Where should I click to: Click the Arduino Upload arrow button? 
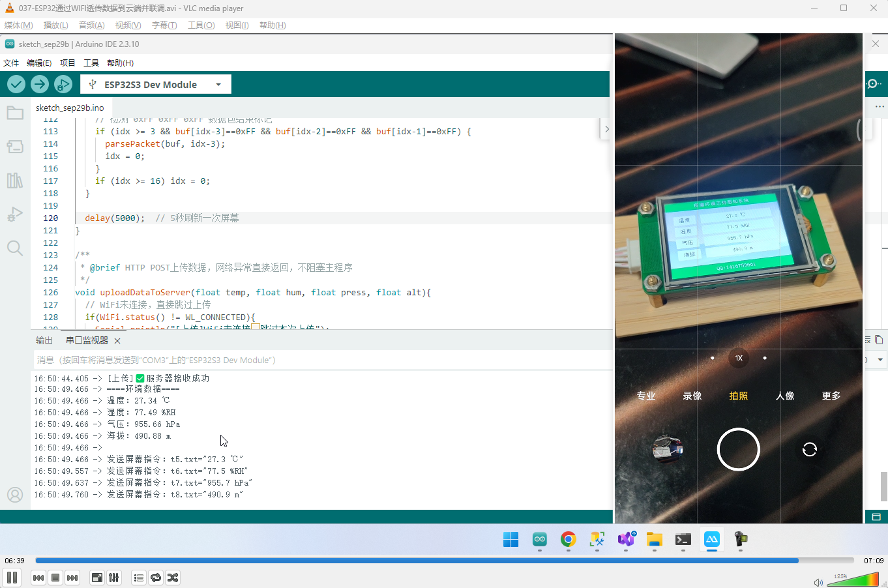[40, 84]
